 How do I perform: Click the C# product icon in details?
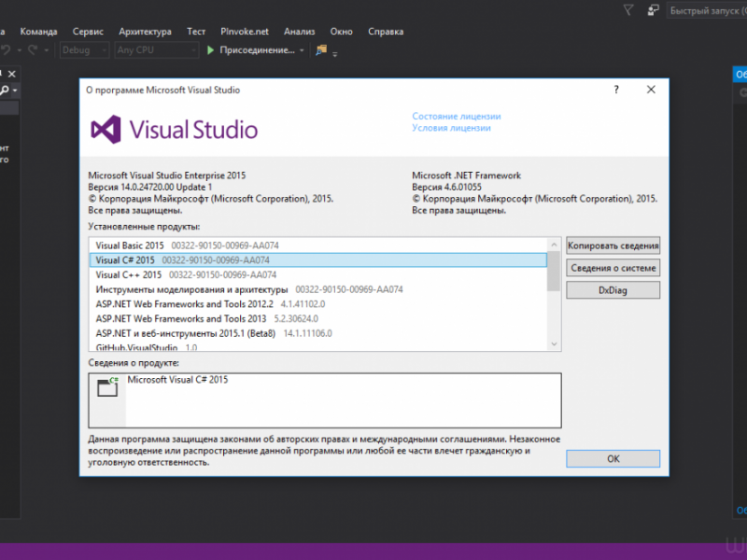tap(107, 386)
